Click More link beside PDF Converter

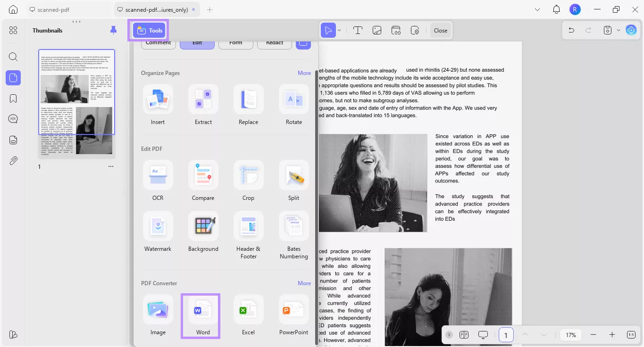pos(304,283)
